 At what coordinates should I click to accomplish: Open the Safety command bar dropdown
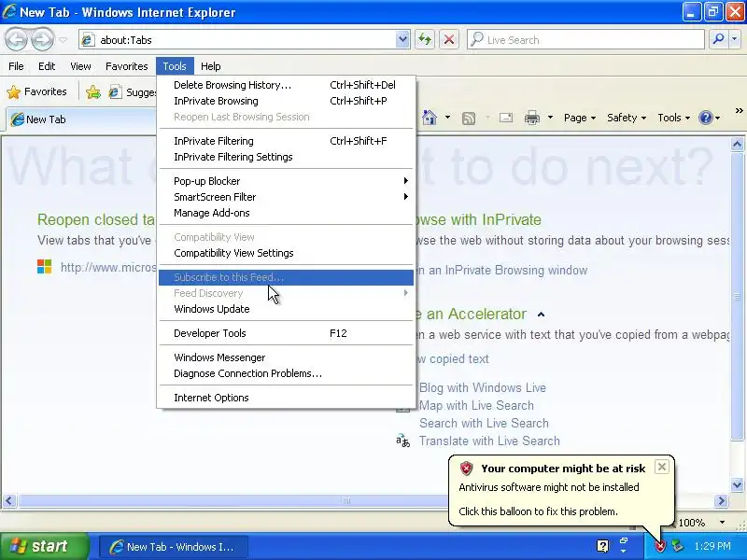point(627,118)
